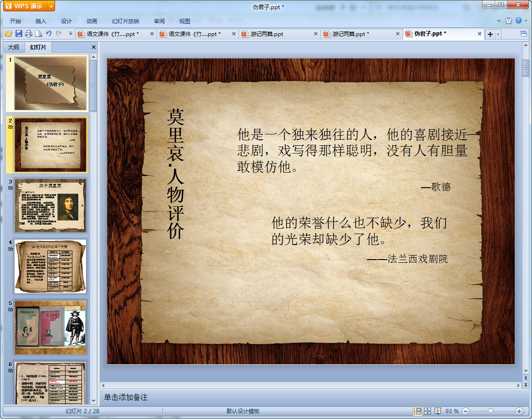Image resolution: width=532 pixels, height=419 pixels.
Task: Close the modified 游记两篇.ppt * tab
Action: pos(398,34)
